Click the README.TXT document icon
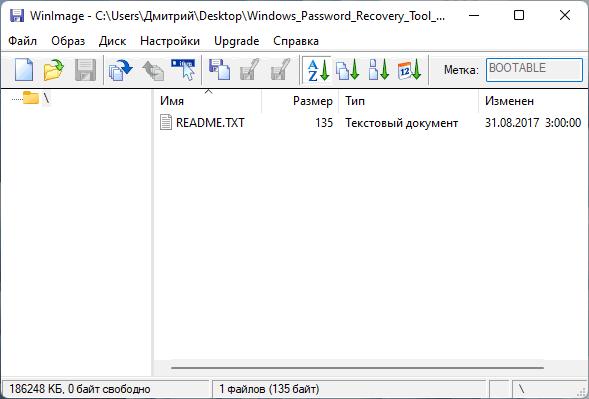Viewport: 589px width, 399px height. click(x=166, y=122)
